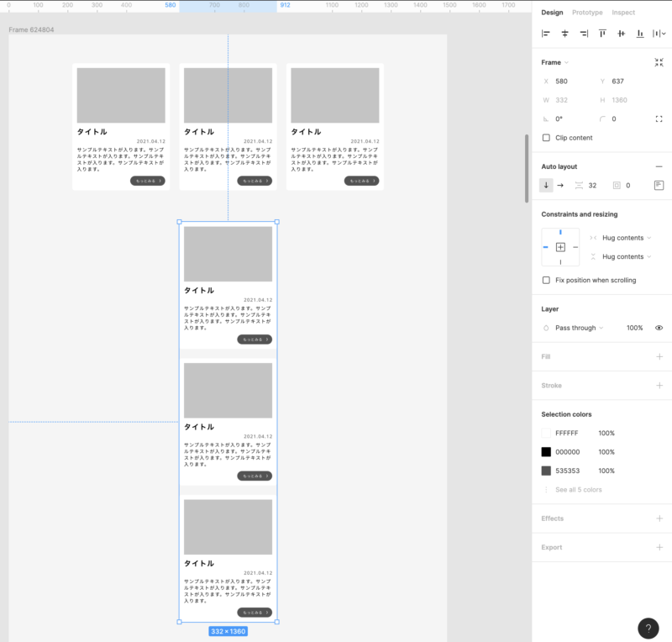The width and height of the screenshot is (672, 642).
Task: Open the auto layout alignment box
Action: 659,185
